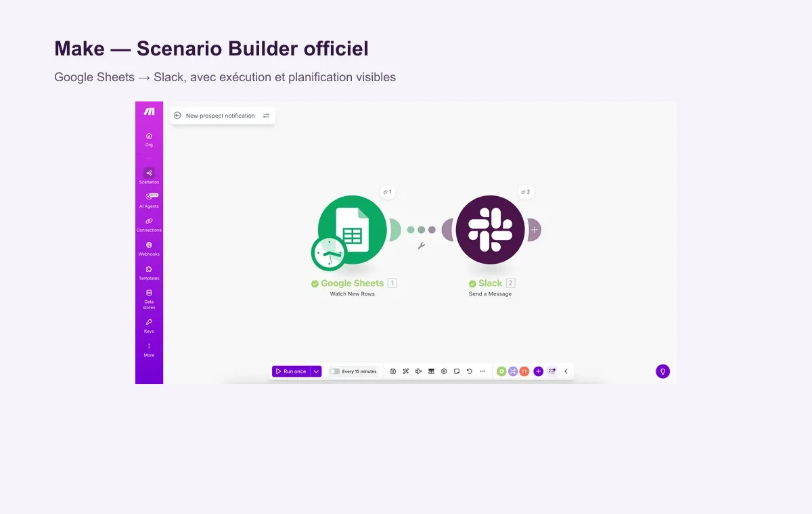Open the AI Agents section
Viewport: 812px width, 514px height.
149,200
